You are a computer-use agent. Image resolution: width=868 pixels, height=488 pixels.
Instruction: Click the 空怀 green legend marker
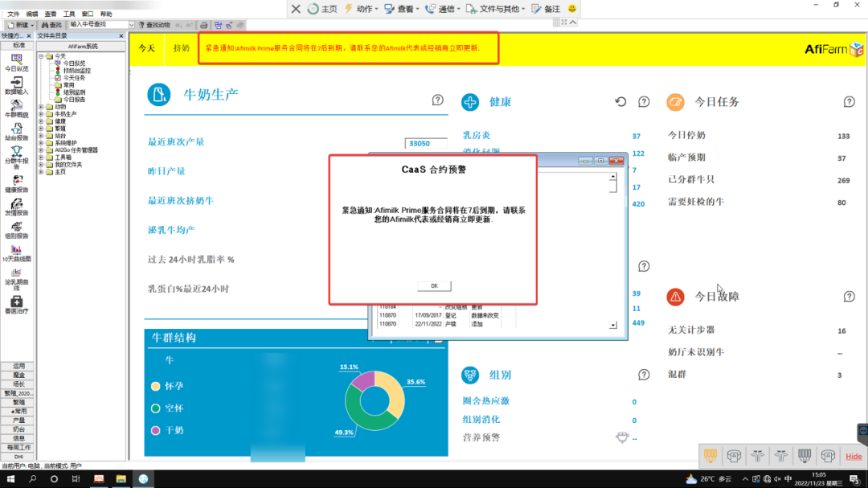(x=156, y=408)
